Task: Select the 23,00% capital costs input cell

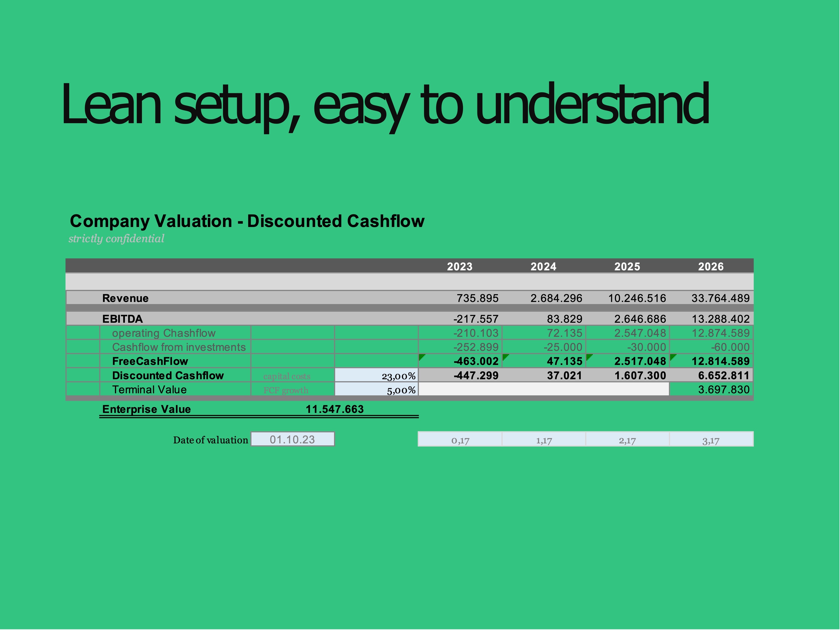Action: point(376,375)
